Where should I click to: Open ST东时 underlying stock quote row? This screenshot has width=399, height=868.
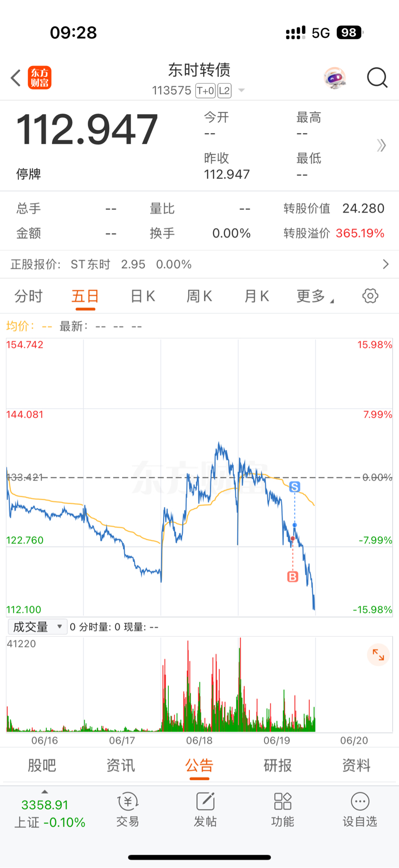point(199,265)
